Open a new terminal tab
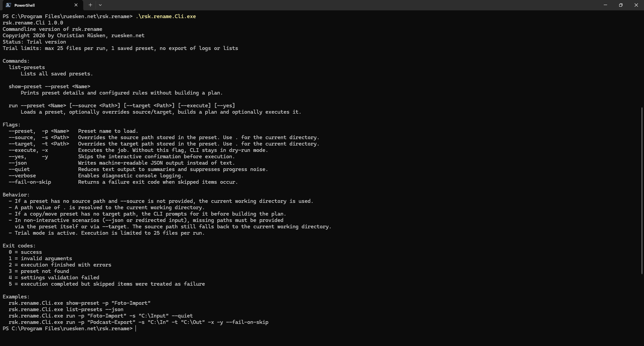644x346 pixels. point(90,5)
